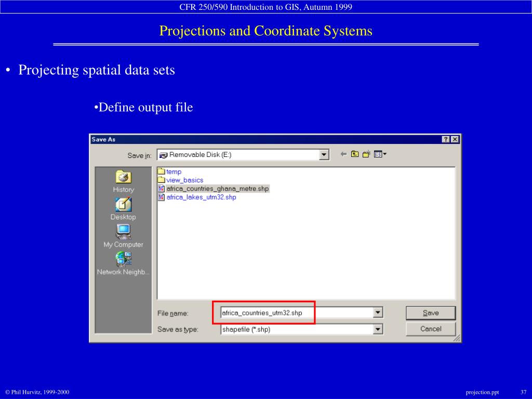Click the temp folder icon
The height and width of the screenshot is (399, 532).
click(x=162, y=171)
